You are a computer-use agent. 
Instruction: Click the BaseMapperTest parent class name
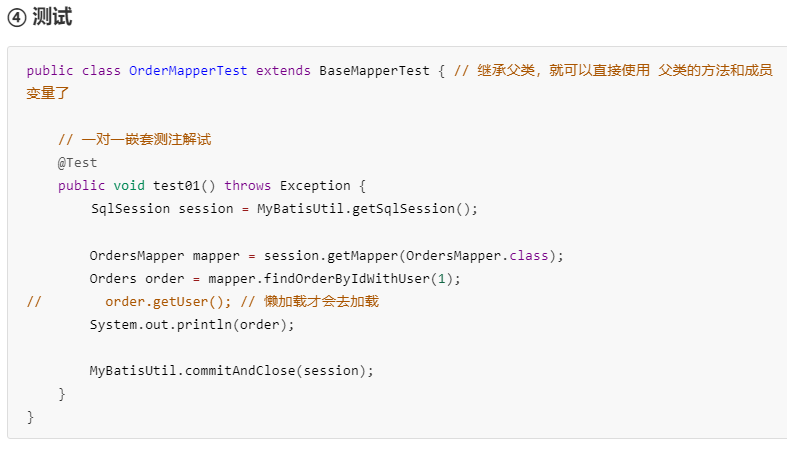374,71
